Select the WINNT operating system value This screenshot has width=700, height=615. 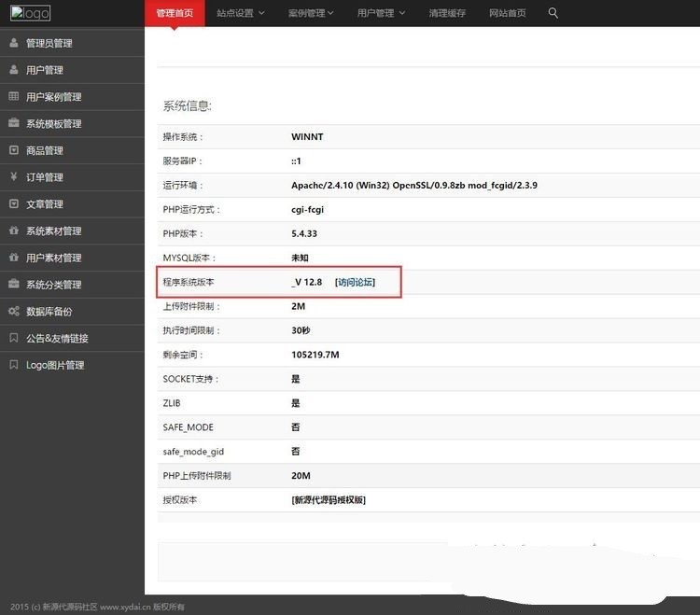[307, 137]
